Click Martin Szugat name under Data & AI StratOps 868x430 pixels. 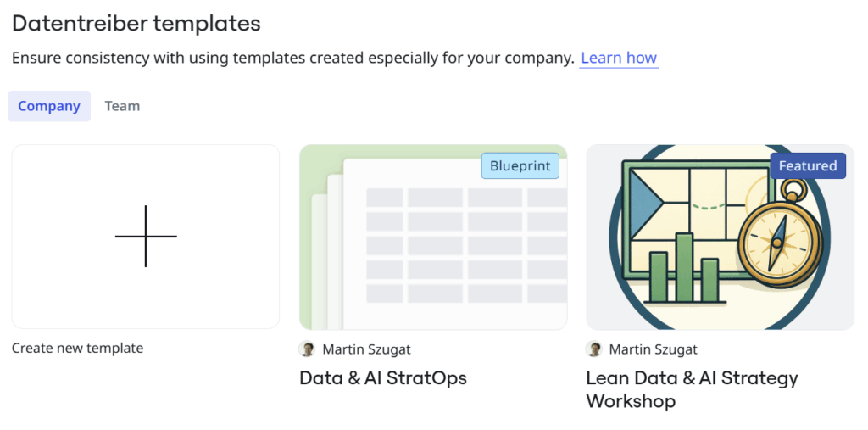click(366, 349)
